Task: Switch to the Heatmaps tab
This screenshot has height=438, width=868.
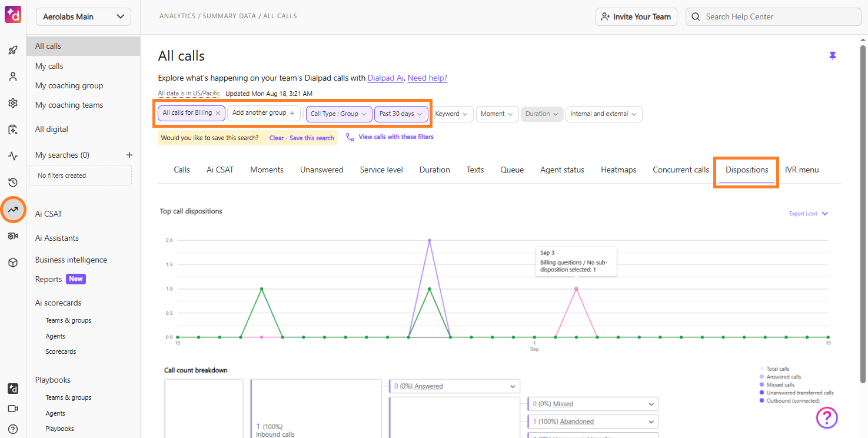Action: click(618, 170)
